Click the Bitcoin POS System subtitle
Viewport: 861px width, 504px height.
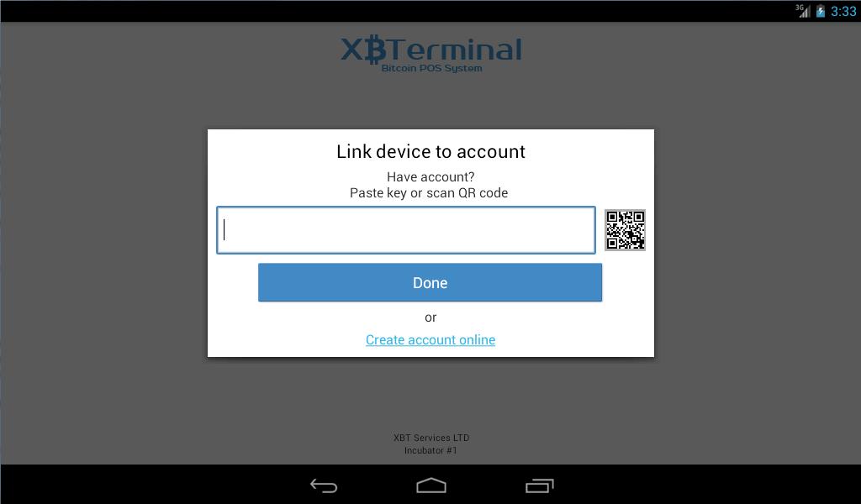(x=431, y=68)
